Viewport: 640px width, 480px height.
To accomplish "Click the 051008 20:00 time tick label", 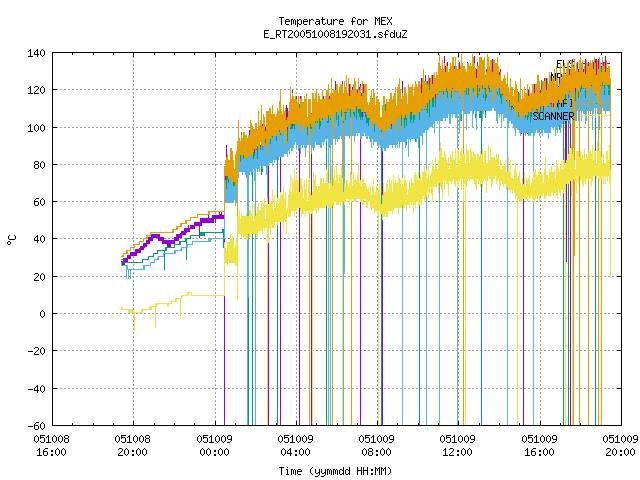I will [x=133, y=446].
